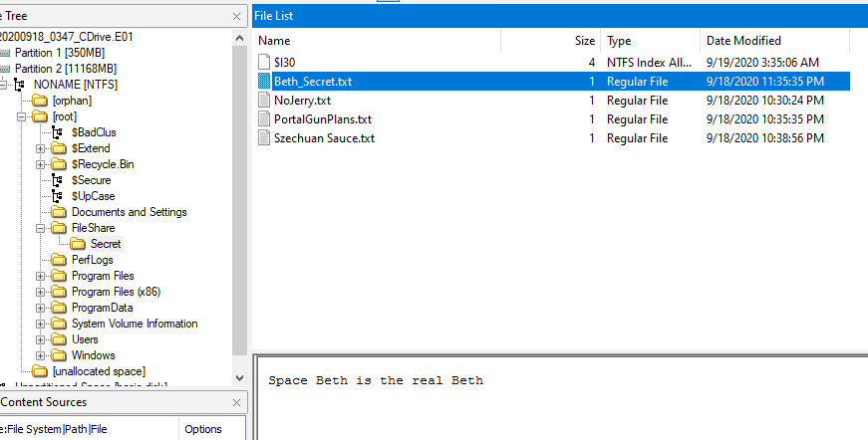Sort file list by Size column

pyautogui.click(x=550, y=41)
